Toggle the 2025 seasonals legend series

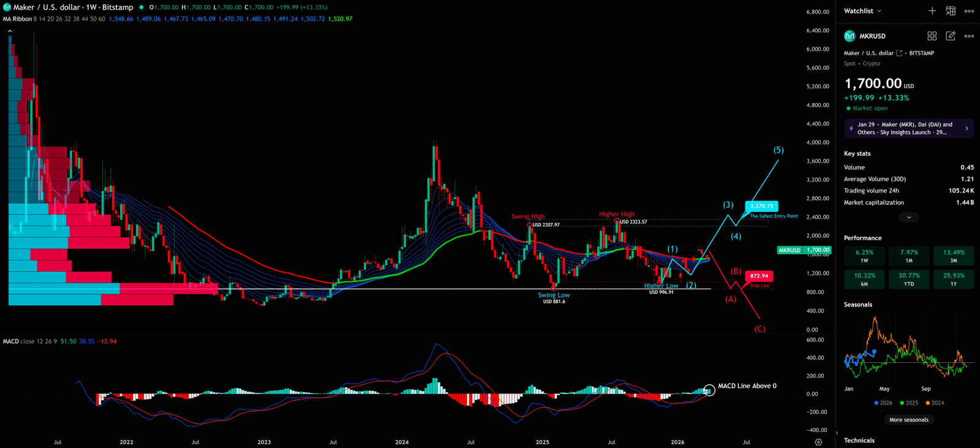click(x=909, y=403)
